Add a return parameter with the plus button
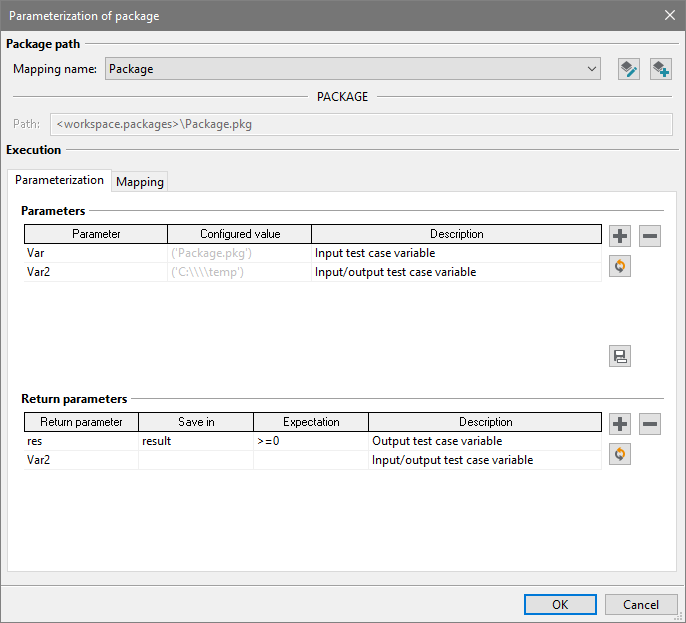Screen dimensions: 686x623 tap(620, 424)
